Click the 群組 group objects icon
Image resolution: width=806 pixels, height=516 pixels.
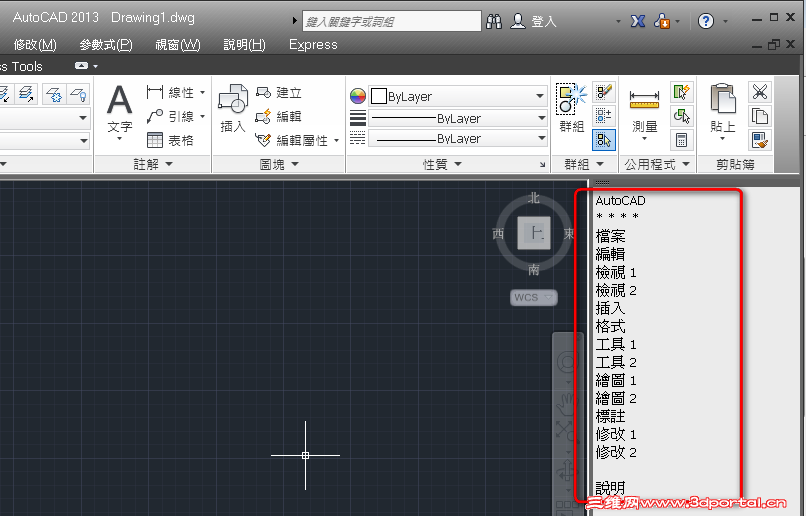pos(571,99)
